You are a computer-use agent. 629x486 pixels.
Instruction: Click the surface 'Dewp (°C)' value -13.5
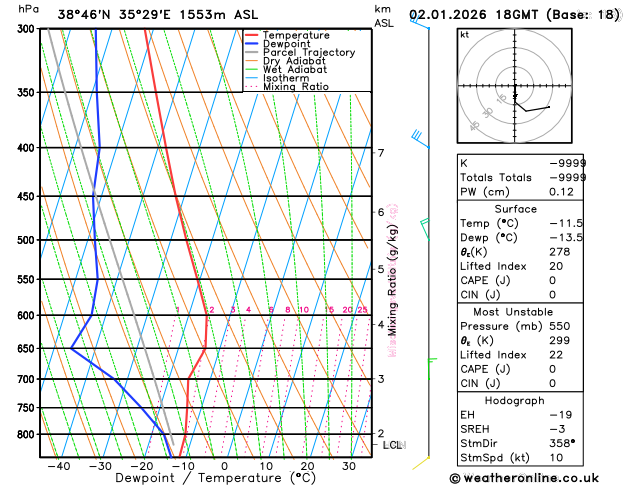point(566,238)
